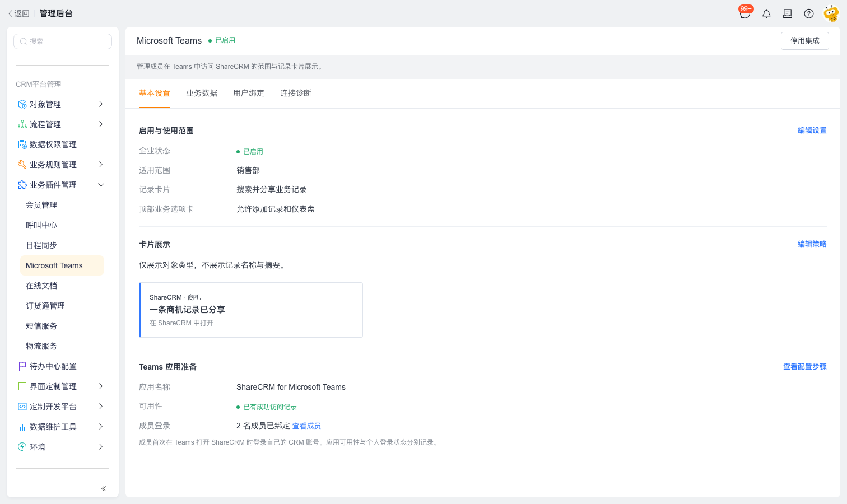
Task: Click the 数据维护工具 chart icon
Action: tap(22, 427)
